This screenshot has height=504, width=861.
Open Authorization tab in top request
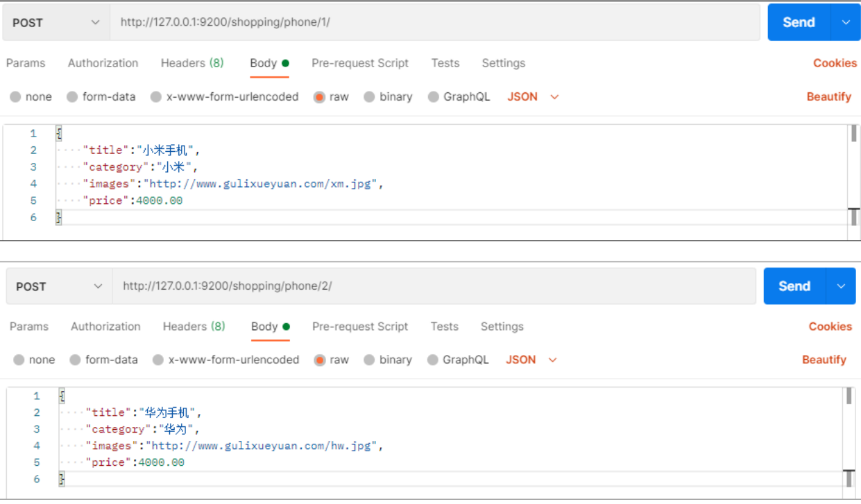click(x=103, y=63)
